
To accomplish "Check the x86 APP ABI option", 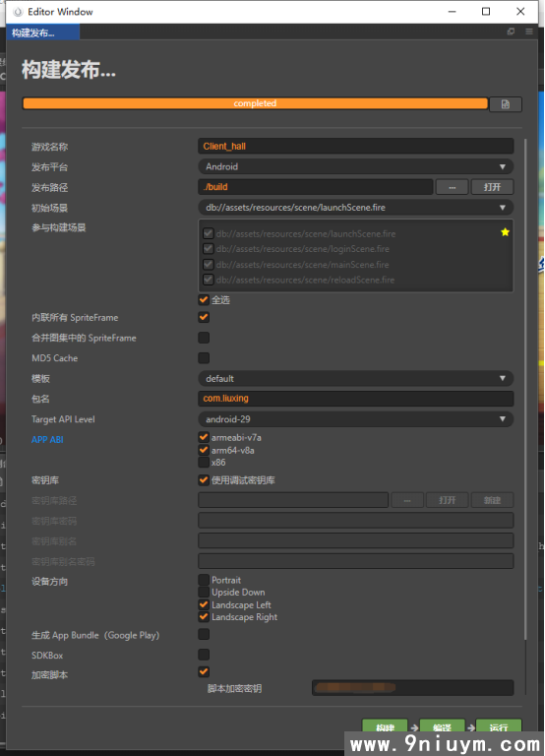I will tap(204, 463).
